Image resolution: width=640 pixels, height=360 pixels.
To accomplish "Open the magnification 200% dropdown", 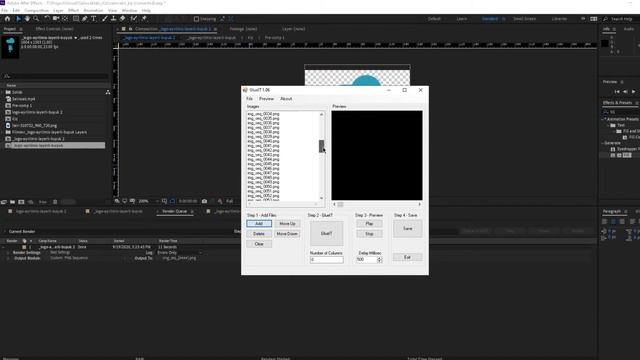I will click(x=148, y=201).
